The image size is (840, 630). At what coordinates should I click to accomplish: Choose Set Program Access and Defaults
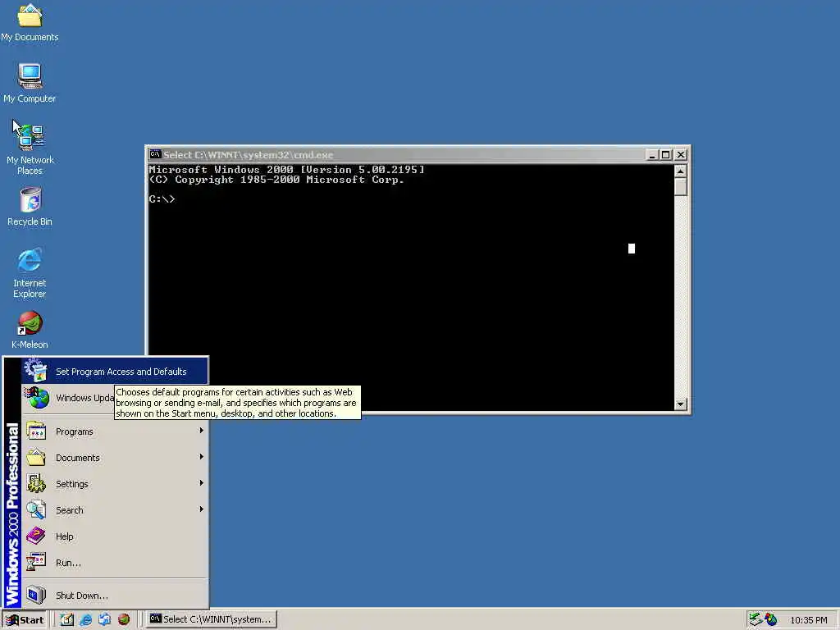tap(115, 372)
